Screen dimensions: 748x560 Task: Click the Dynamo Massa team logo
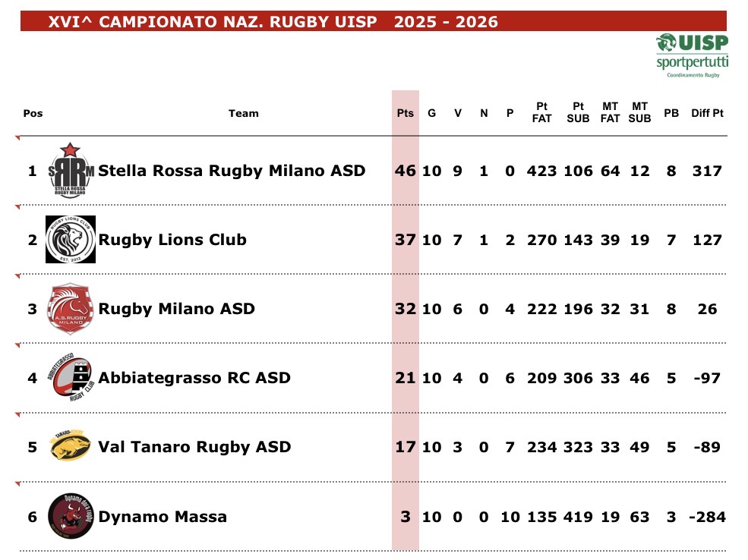(x=71, y=516)
